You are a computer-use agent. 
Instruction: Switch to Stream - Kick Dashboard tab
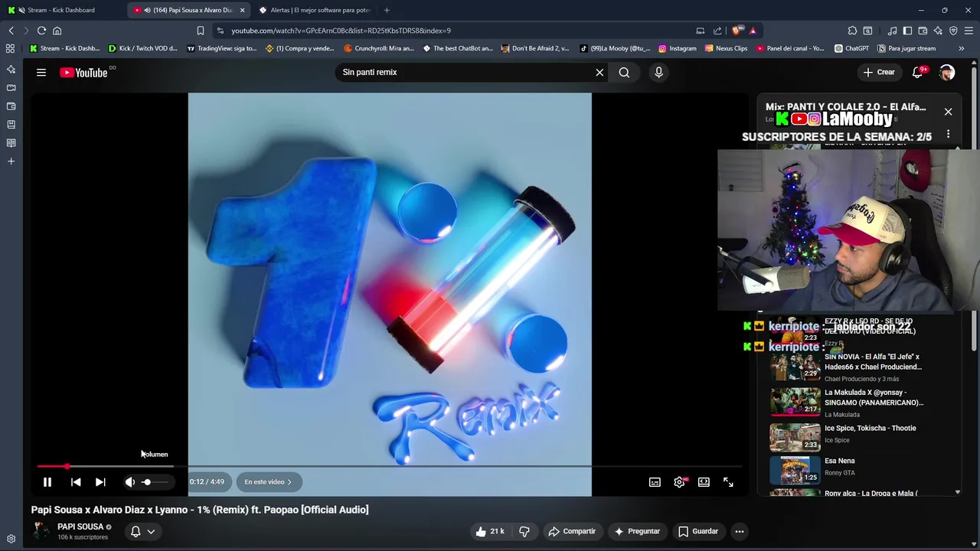point(60,10)
